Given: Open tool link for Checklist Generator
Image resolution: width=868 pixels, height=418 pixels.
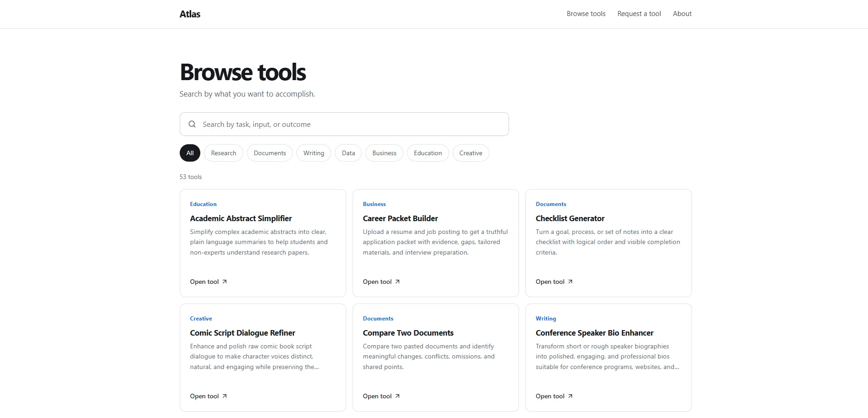Looking at the screenshot, I should tap(554, 282).
